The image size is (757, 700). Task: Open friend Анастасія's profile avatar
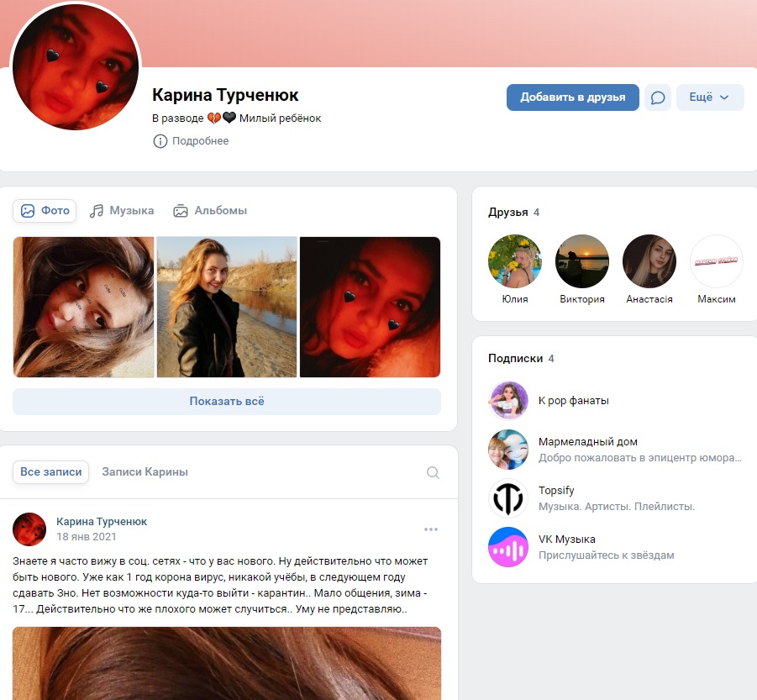click(649, 261)
